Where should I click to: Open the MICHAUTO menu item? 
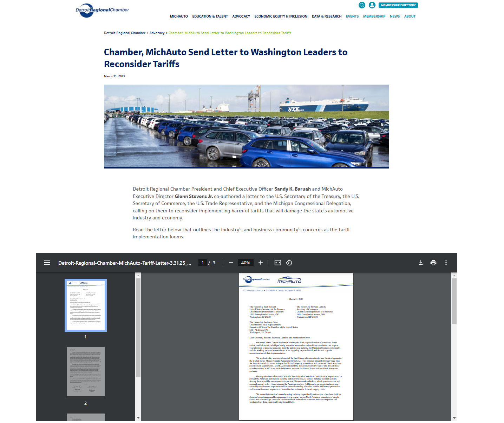pyautogui.click(x=179, y=16)
